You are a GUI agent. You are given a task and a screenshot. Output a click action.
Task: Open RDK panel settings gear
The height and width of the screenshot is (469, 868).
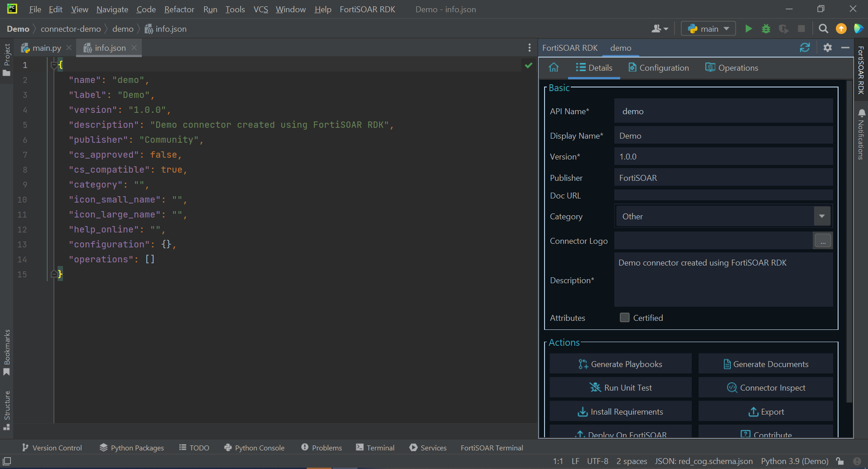pyautogui.click(x=827, y=48)
